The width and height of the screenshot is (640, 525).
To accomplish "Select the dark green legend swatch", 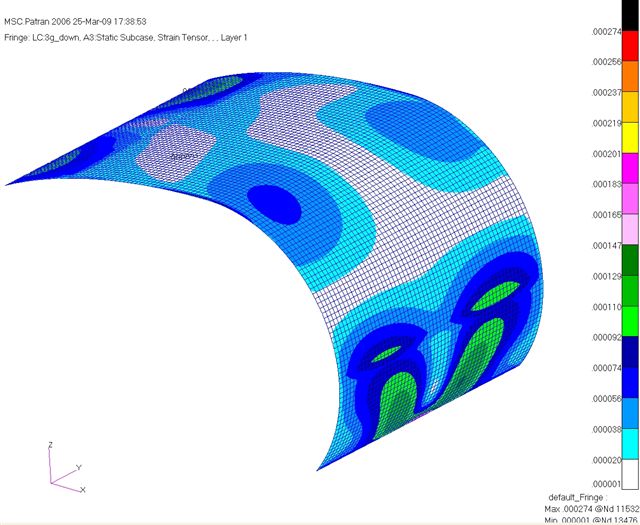I will 630,260.
